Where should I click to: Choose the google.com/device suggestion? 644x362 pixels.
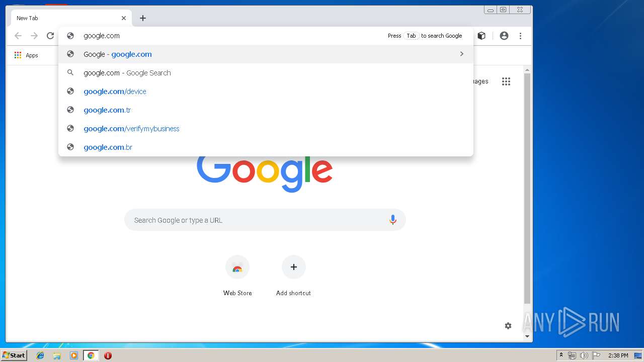(x=266, y=92)
